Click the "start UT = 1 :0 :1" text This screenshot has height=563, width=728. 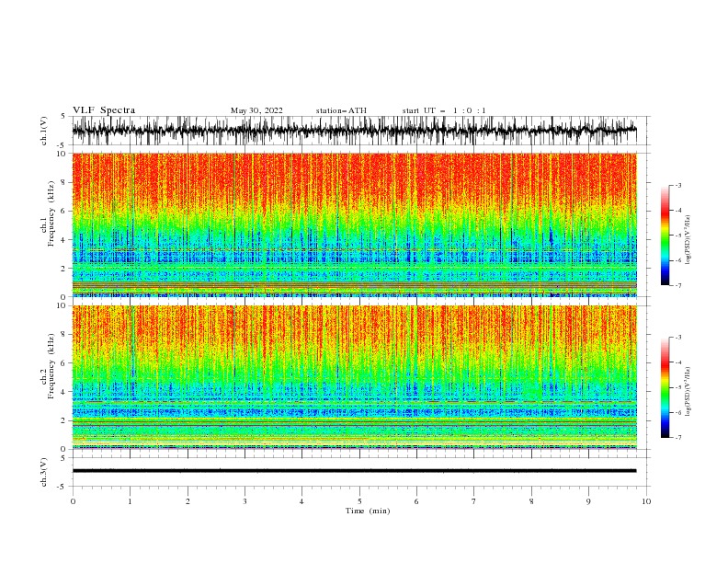tap(444, 110)
